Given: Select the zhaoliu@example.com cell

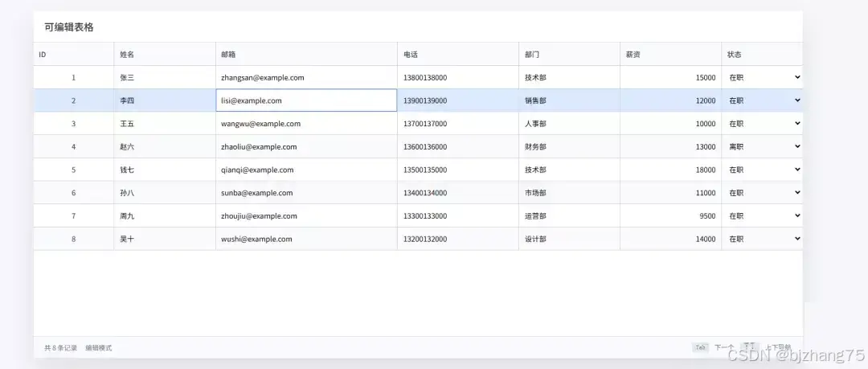Looking at the screenshot, I should tap(307, 147).
